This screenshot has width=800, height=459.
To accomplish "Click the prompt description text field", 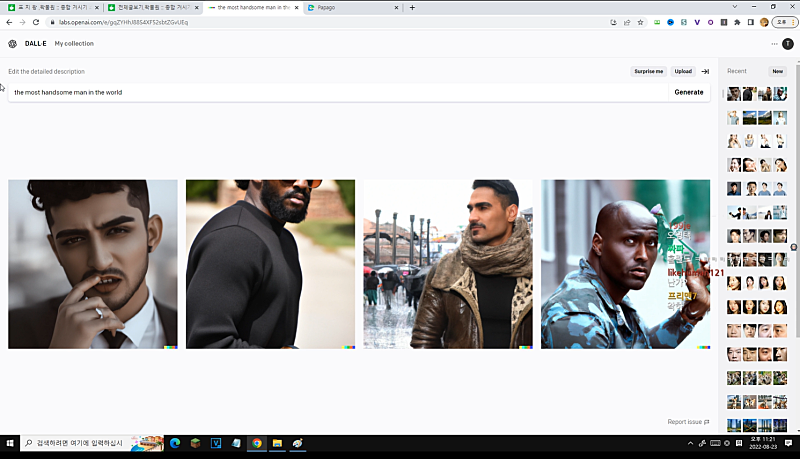I will (335, 92).
